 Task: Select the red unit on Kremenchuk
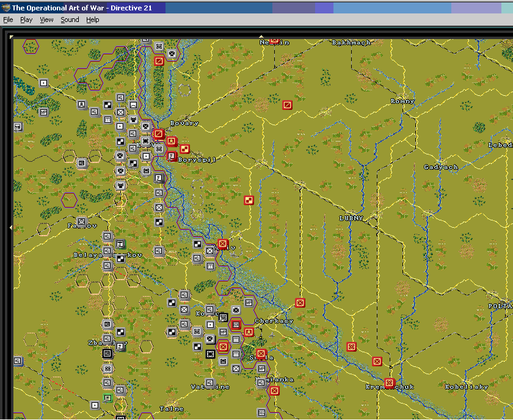(x=390, y=383)
